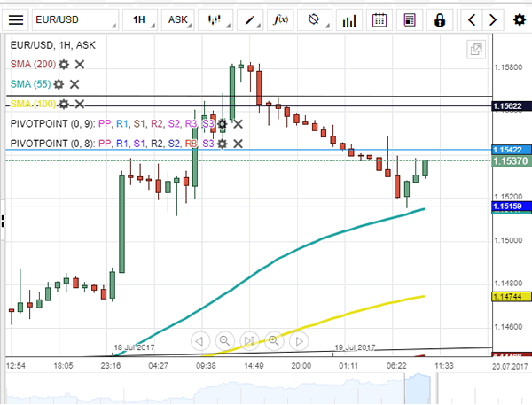Click the SMA (200) indicator label
532x405 pixels.
pos(34,64)
